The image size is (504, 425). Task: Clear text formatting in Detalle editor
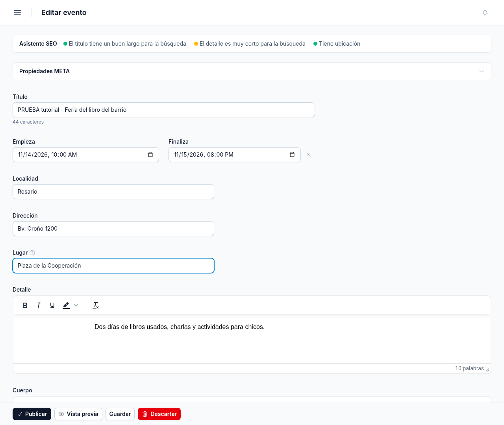tap(96, 305)
